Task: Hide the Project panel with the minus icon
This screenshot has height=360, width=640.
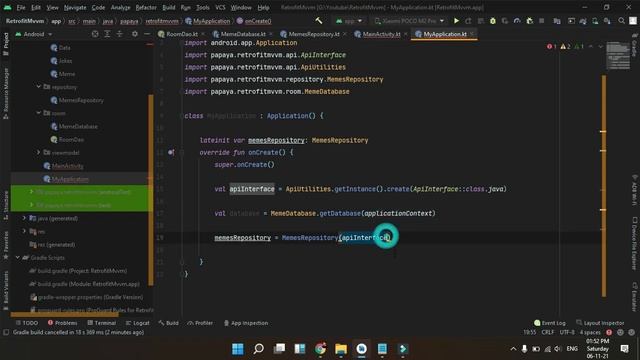Action: click(147, 34)
